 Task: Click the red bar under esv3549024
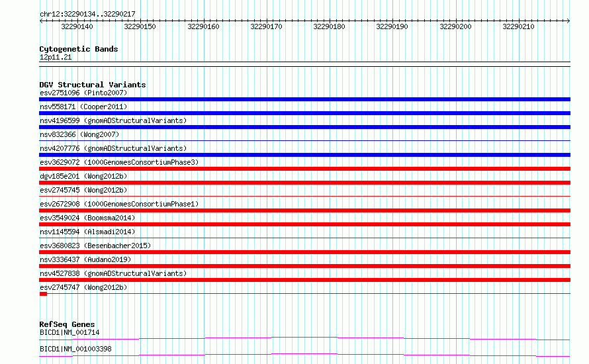click(x=304, y=224)
